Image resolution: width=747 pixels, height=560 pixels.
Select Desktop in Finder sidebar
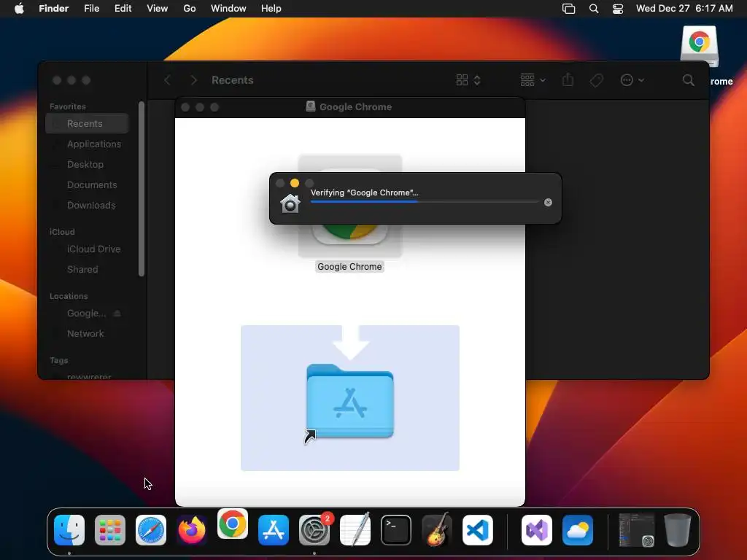click(85, 164)
